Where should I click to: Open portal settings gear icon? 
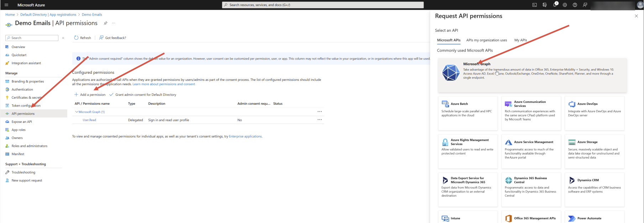click(565, 5)
